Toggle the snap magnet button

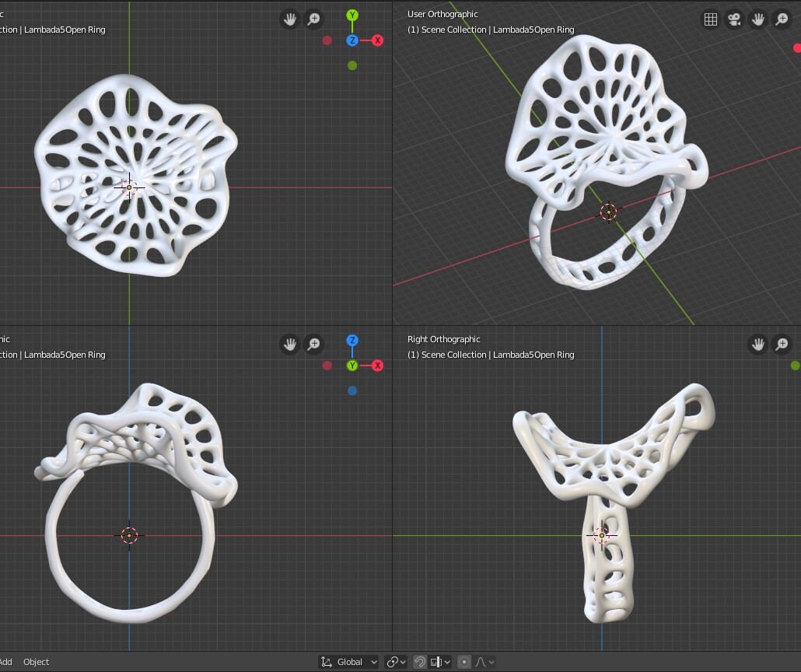coord(419,662)
